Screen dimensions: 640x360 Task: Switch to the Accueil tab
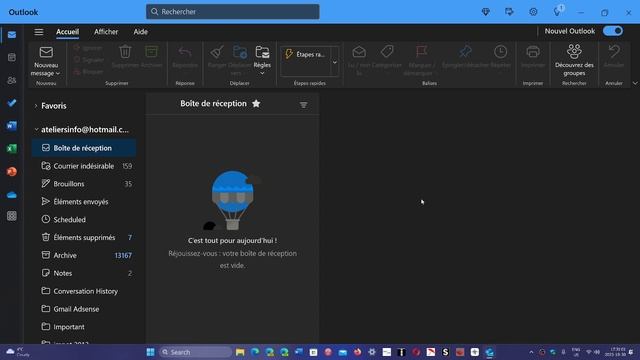(x=67, y=32)
